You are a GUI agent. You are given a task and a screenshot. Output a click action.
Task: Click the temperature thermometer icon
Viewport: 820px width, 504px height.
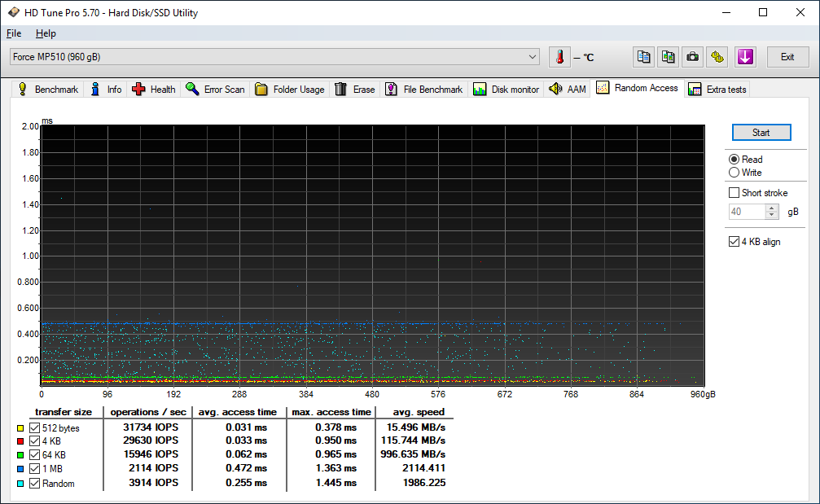pyautogui.click(x=559, y=57)
